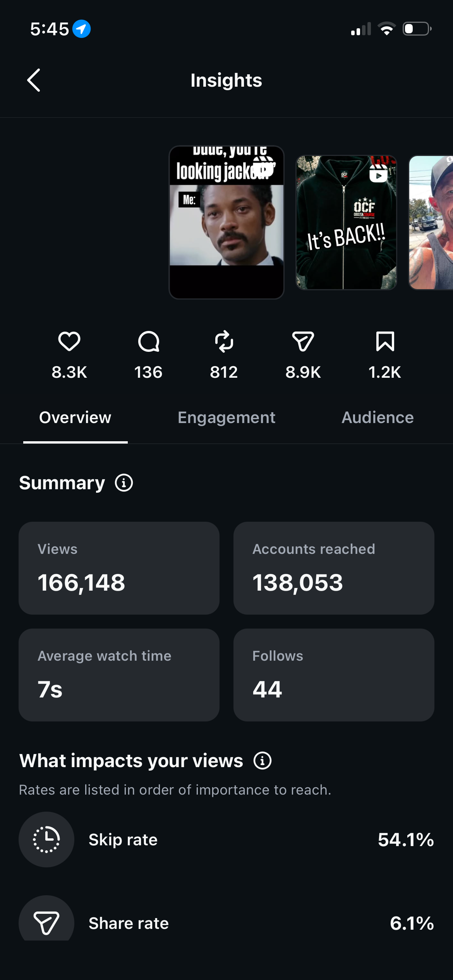Tap the Skip rate clock icon
Screen dimensions: 453x980
[46, 840]
